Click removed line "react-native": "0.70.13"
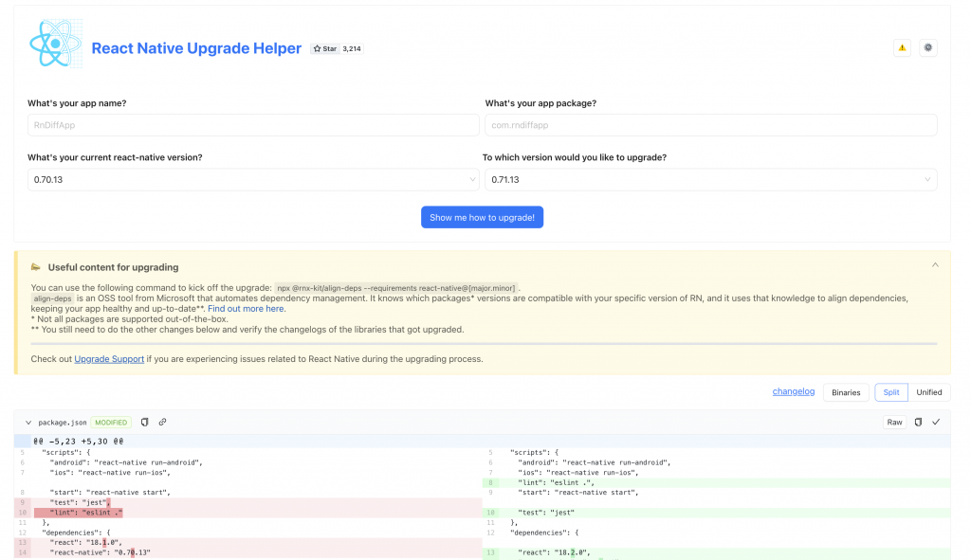Screen dimensions: 971x560 [x=247, y=552]
